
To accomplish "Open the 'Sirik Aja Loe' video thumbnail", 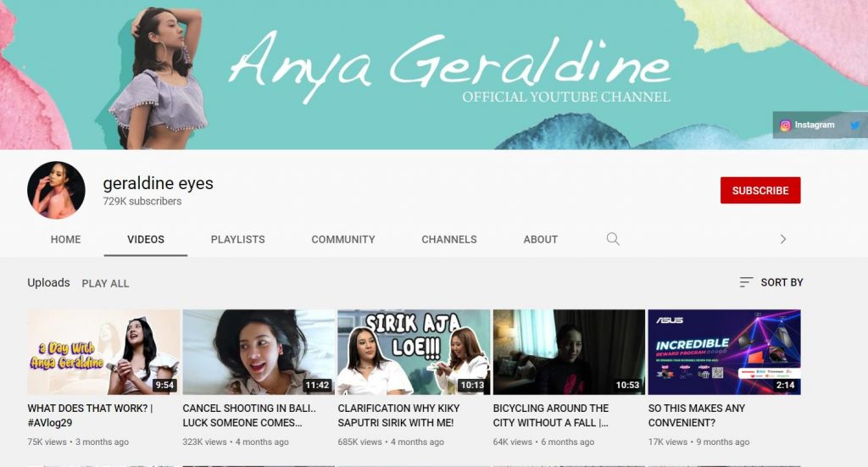I will [x=414, y=352].
